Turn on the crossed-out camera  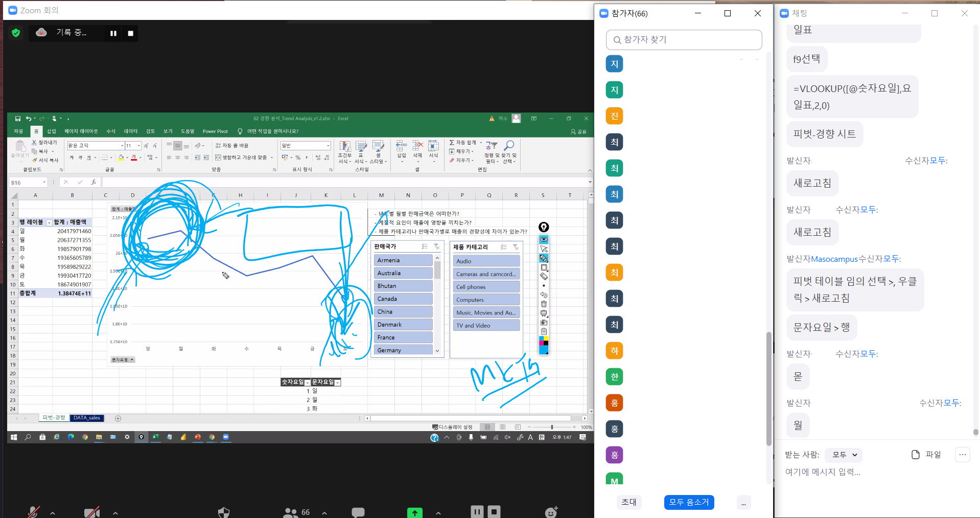92,512
